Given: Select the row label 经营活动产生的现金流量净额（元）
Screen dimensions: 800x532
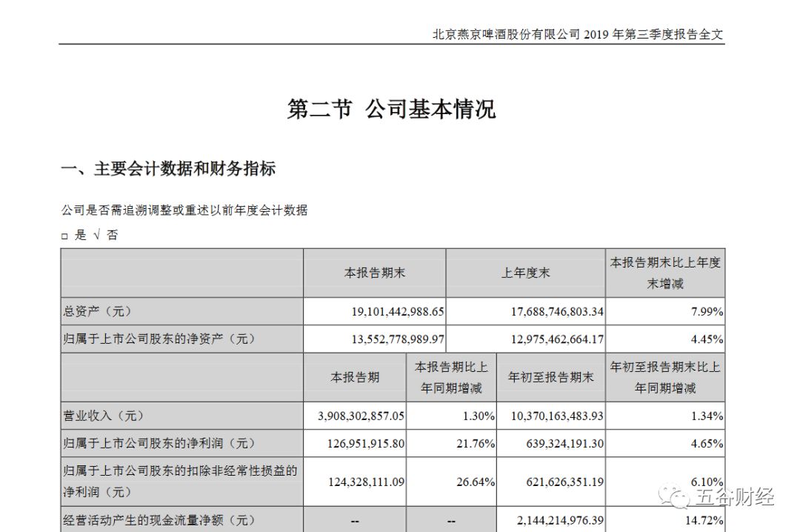Looking at the screenshot, I should (x=159, y=520).
